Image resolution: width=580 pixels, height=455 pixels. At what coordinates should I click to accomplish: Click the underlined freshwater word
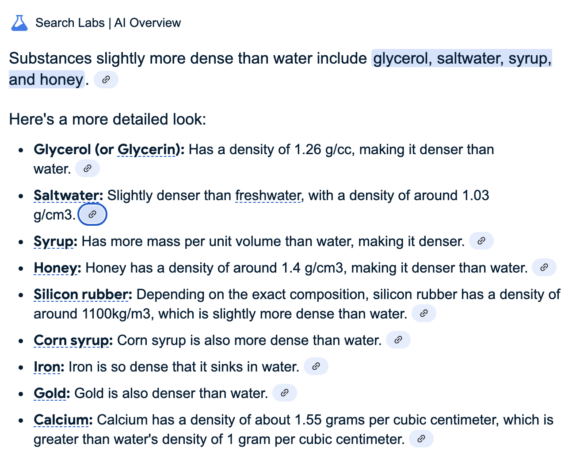(268, 196)
